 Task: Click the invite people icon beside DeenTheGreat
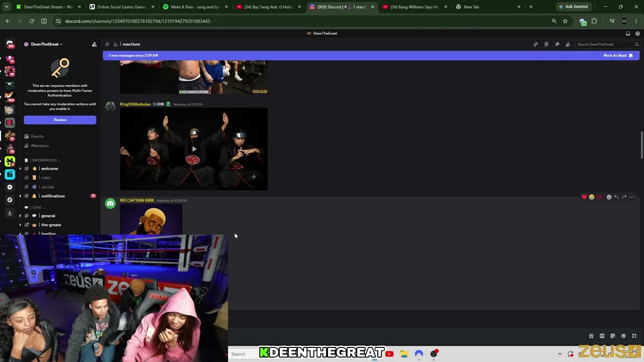(x=94, y=44)
